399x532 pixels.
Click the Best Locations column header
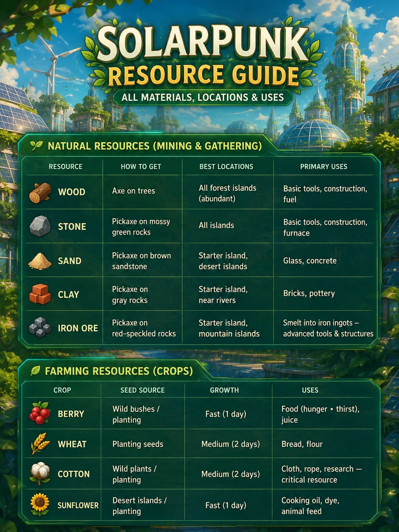[x=226, y=166]
